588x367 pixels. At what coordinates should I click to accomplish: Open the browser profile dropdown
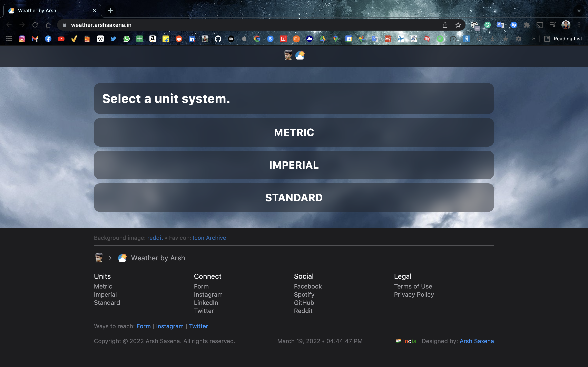566,24
